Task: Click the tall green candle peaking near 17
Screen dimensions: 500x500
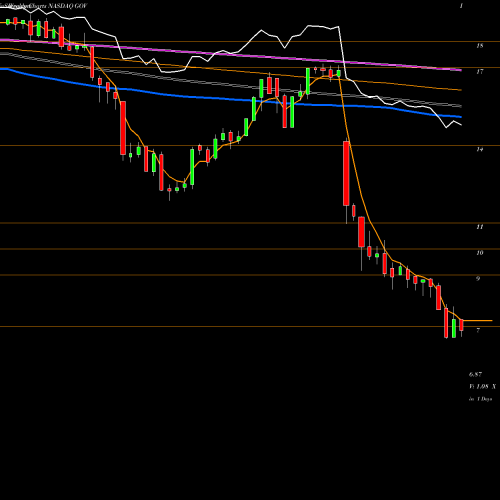Action: tap(308, 81)
